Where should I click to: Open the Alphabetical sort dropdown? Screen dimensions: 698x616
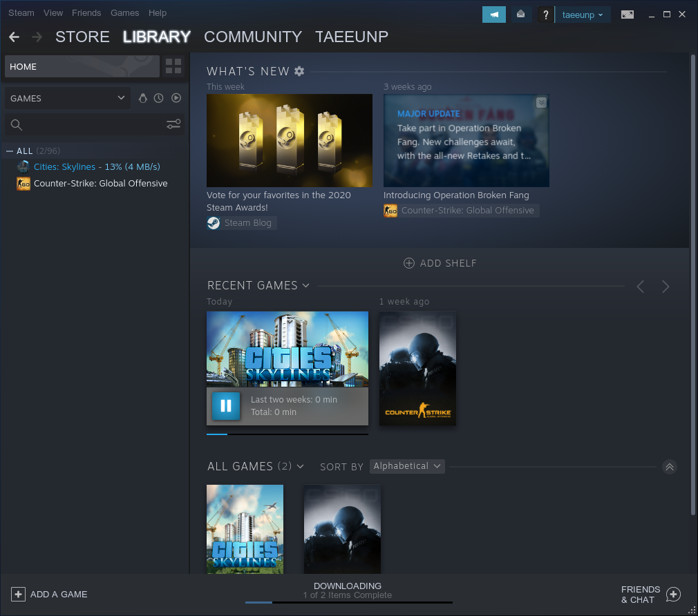pyautogui.click(x=407, y=466)
